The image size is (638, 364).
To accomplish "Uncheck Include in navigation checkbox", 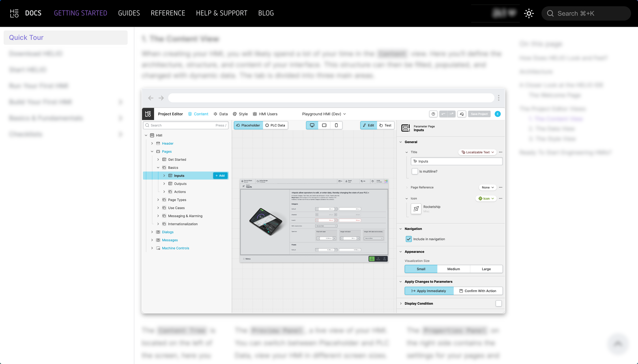I will pos(409,239).
